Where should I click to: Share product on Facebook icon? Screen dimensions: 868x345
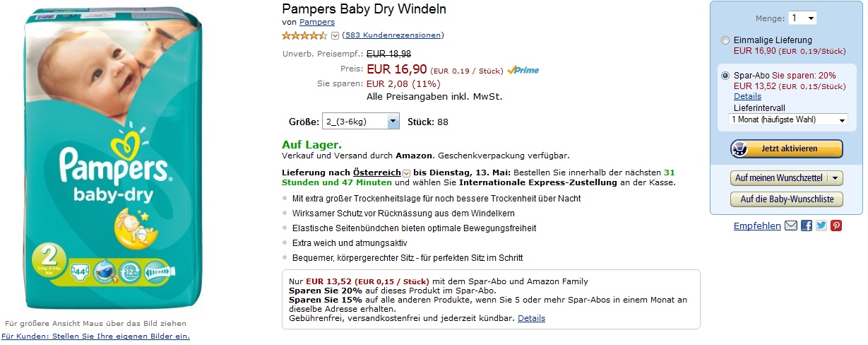[x=806, y=226]
